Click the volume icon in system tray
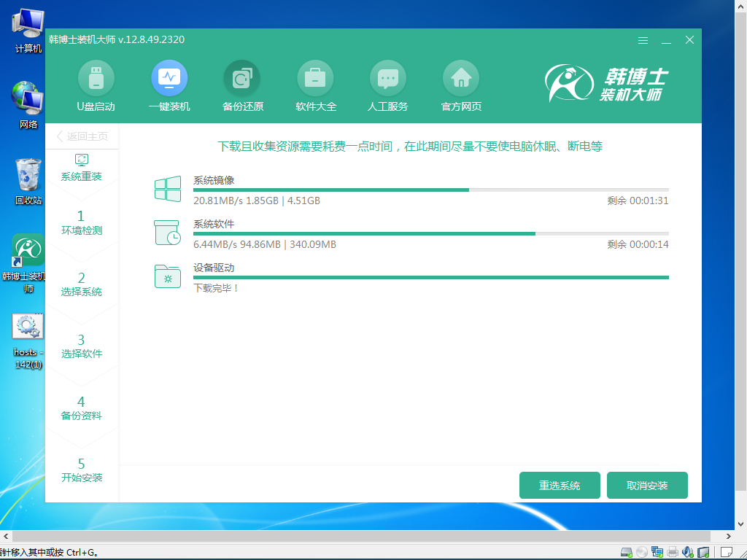Image resolution: width=747 pixels, height=560 pixels. pyautogui.click(x=689, y=553)
